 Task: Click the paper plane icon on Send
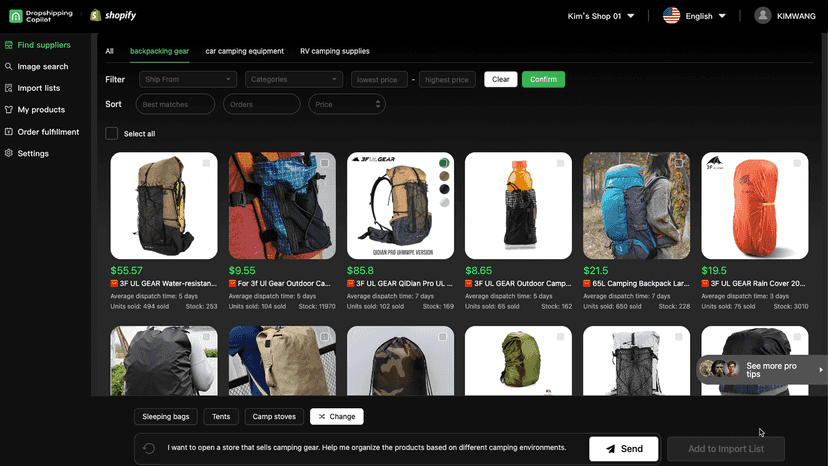pyautogui.click(x=610, y=449)
